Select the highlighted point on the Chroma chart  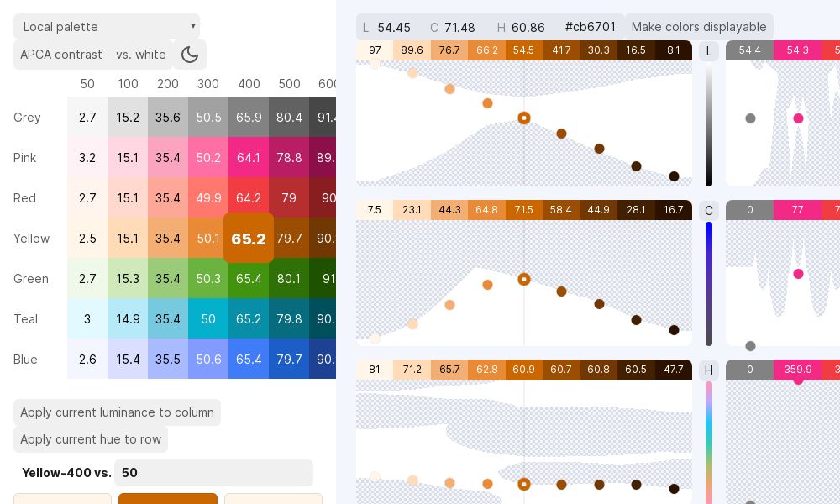coord(524,279)
